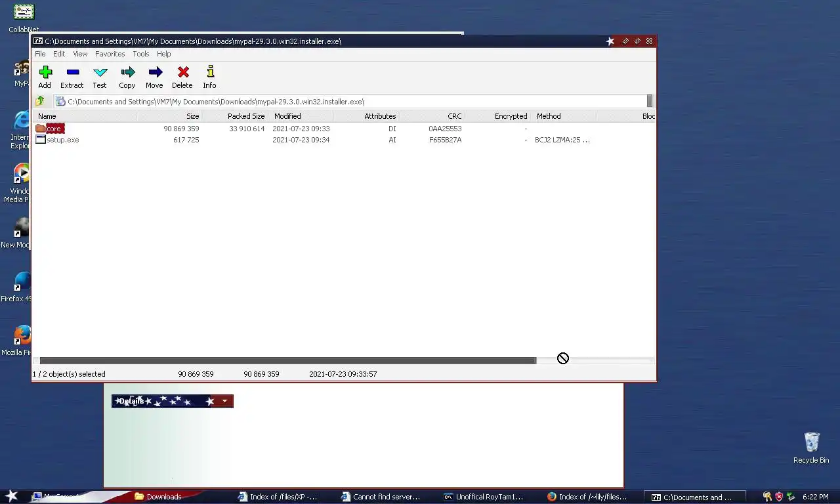Click the 7z icon in title bar
Screen dimensions: 840x504
[38, 41]
